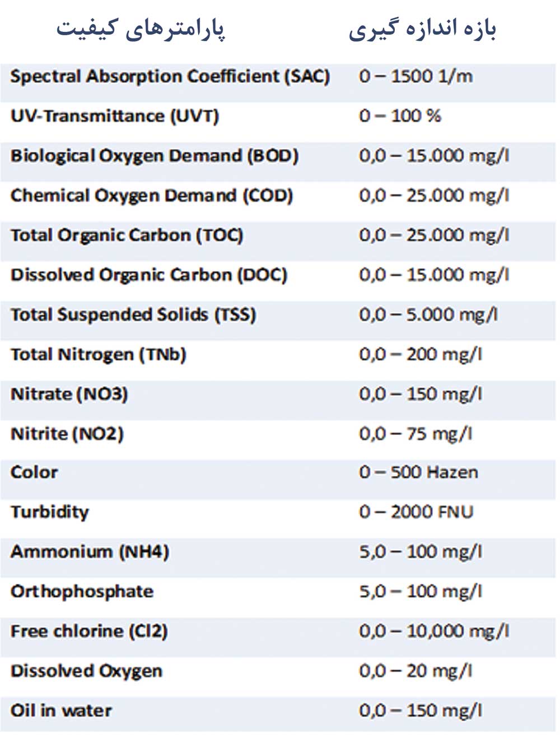Screen dimensions: 560x743
Task: Select the Orthophosphate row label
Action: pyautogui.click(x=82, y=592)
